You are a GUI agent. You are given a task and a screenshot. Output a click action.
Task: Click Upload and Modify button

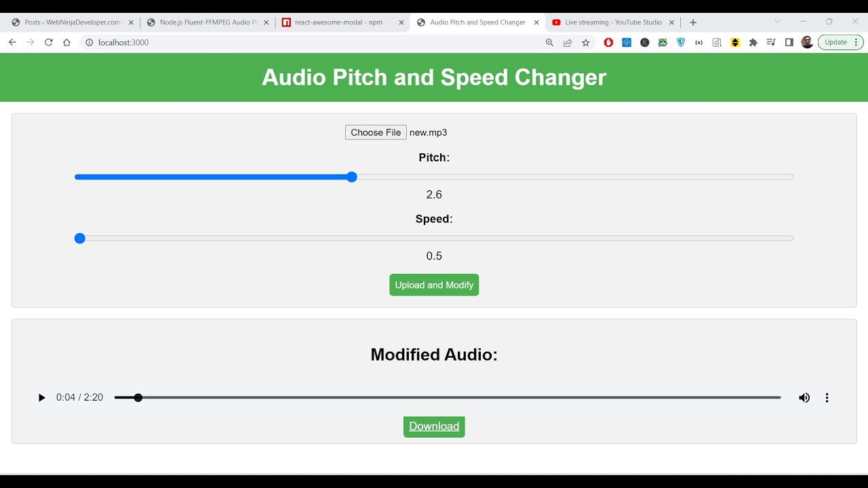tap(434, 285)
